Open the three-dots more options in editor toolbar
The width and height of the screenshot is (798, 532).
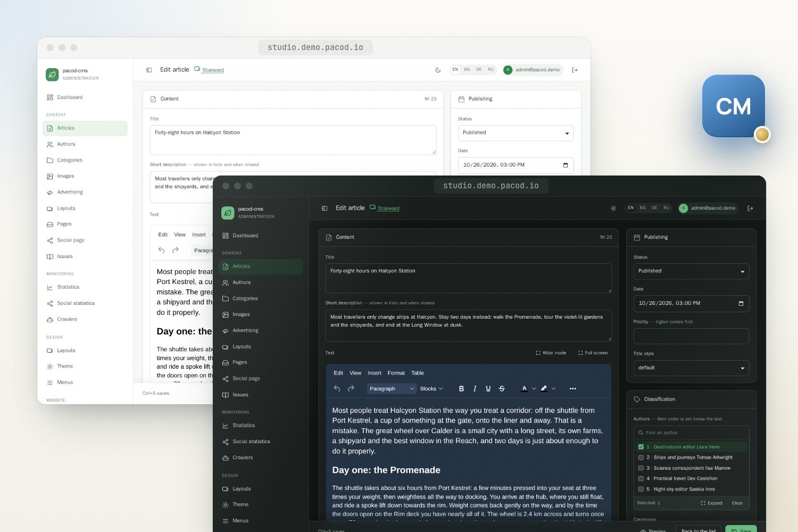(572, 389)
